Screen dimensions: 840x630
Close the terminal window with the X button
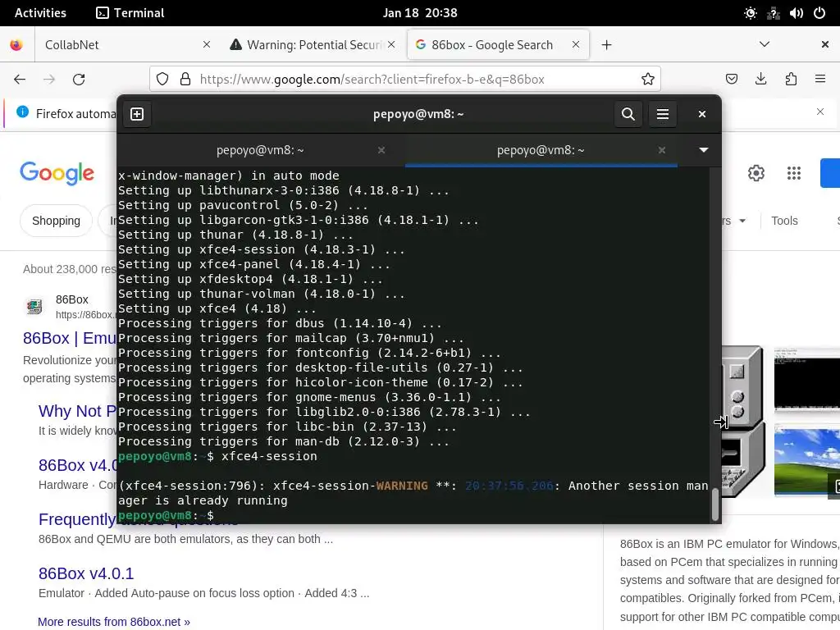coord(702,114)
